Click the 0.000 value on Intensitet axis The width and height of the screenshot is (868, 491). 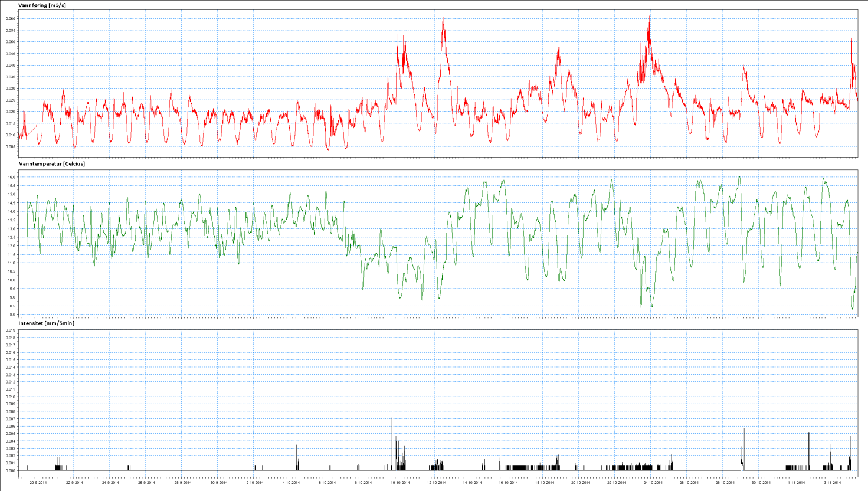10,471
